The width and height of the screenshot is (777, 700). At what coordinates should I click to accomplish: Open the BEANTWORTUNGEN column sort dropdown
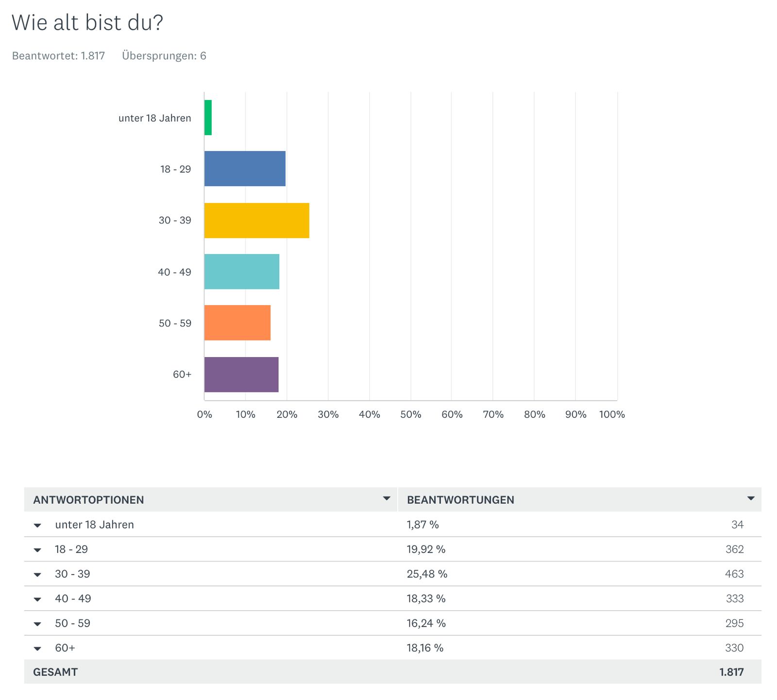point(751,499)
